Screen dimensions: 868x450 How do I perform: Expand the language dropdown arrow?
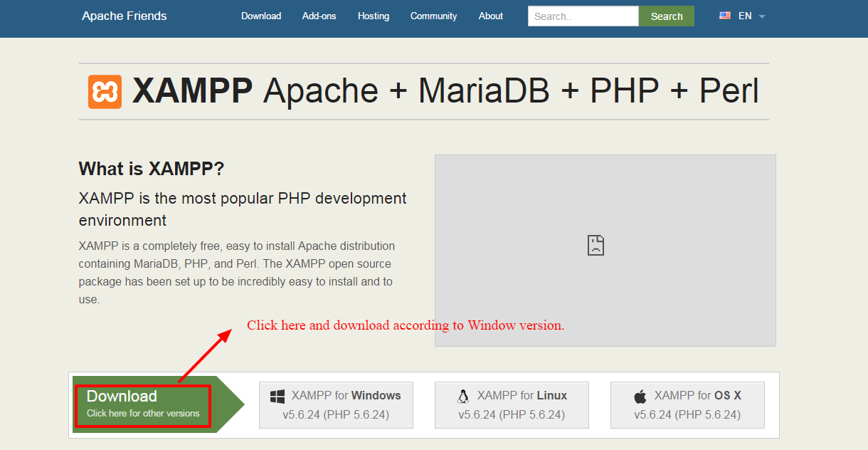762,16
